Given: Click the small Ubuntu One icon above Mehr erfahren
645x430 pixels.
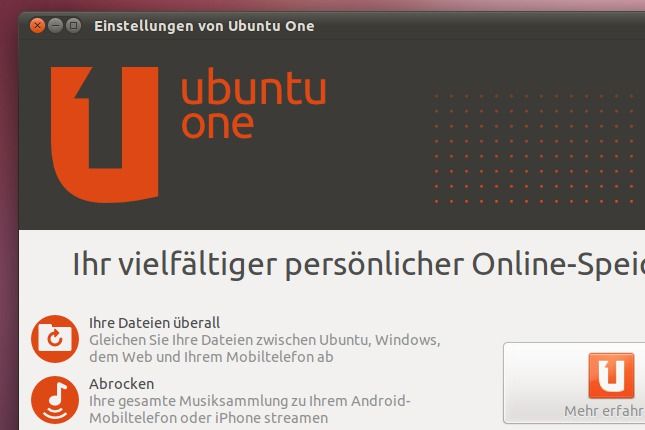Looking at the screenshot, I should coord(611,375).
